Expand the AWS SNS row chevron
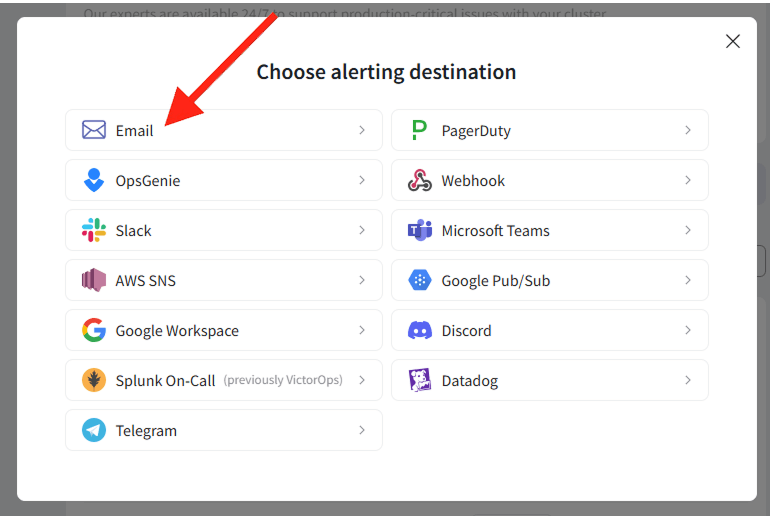This screenshot has height=516, width=770. [x=362, y=280]
